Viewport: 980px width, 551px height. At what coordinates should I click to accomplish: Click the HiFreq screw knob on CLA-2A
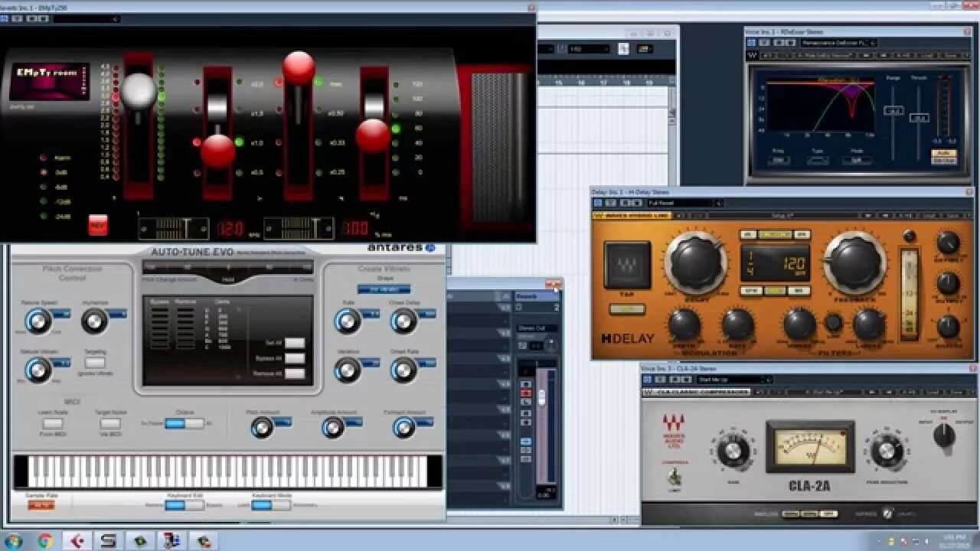pos(887,514)
